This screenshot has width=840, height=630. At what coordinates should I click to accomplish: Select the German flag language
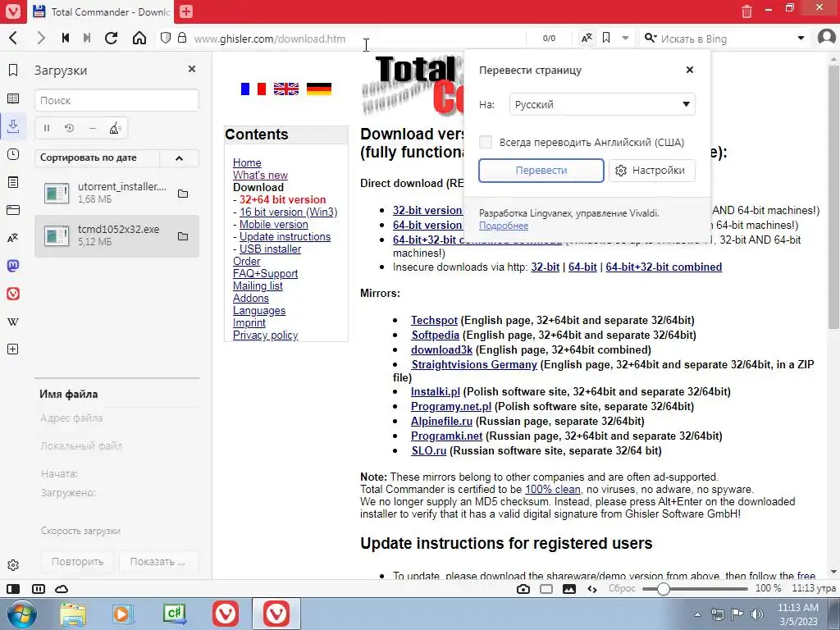coord(319,89)
